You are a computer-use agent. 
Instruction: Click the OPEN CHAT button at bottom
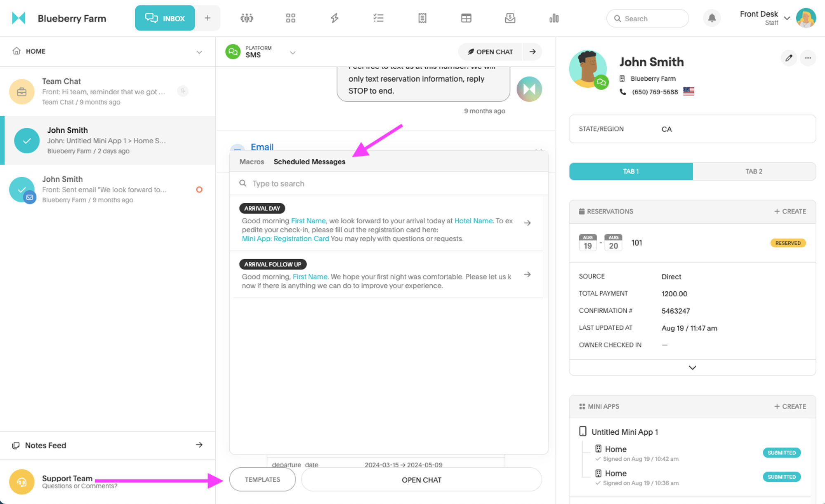[x=422, y=480]
